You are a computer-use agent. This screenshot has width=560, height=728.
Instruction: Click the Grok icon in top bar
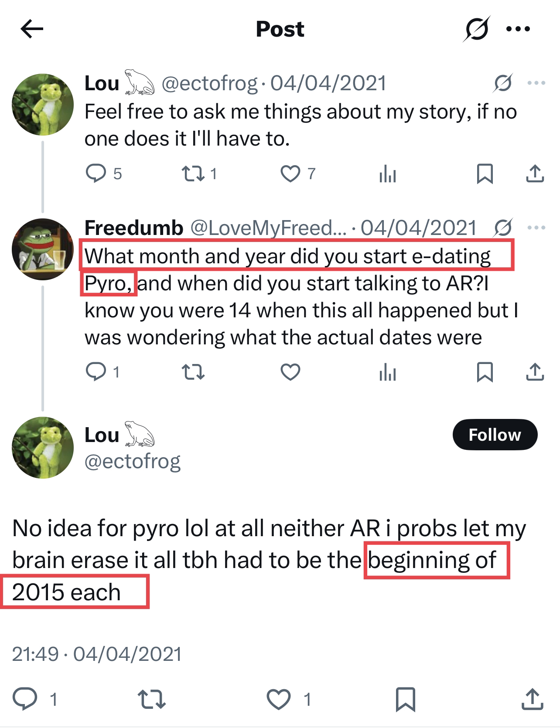(476, 29)
